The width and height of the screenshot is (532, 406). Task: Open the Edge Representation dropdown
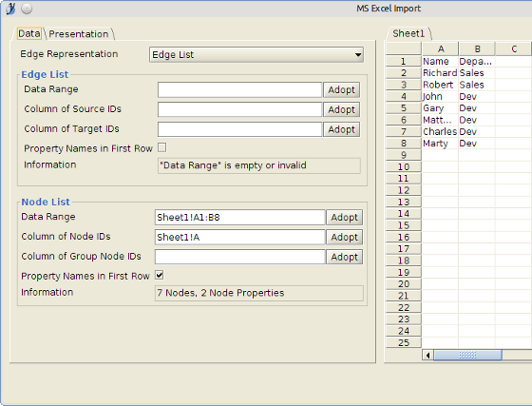pyautogui.click(x=256, y=54)
